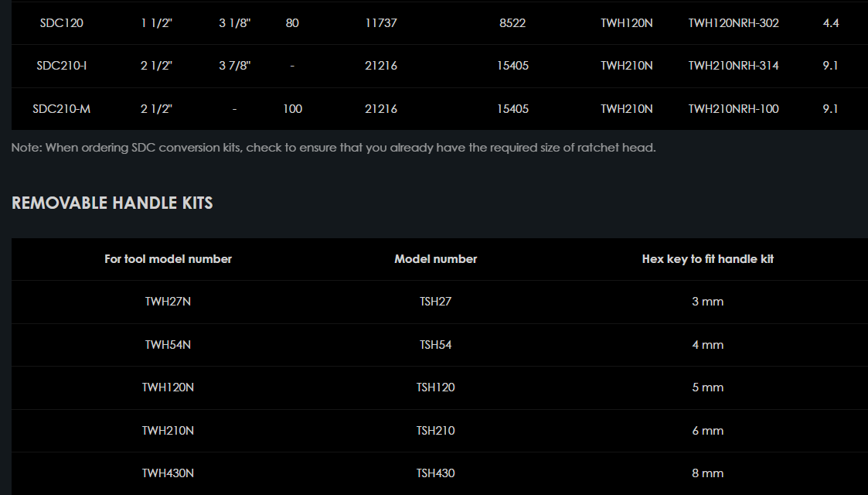Screen dimensions: 868x495
Task: Click the 'For tool model number' column header
Action: click(168, 259)
